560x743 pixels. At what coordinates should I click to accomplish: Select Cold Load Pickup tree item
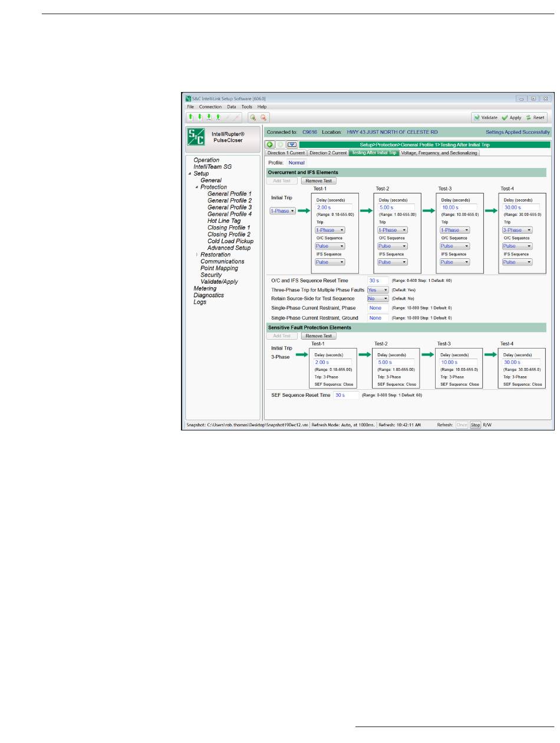click(230, 241)
